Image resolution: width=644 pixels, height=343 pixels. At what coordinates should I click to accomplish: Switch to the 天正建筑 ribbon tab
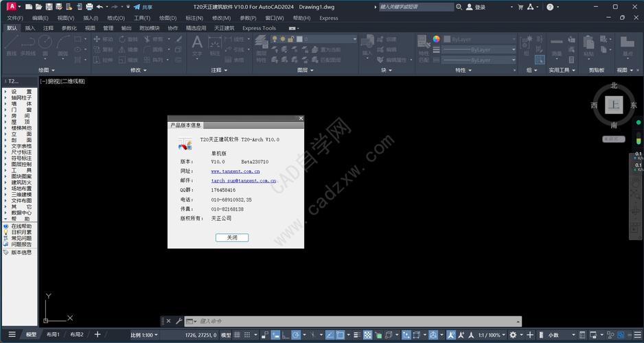224,28
